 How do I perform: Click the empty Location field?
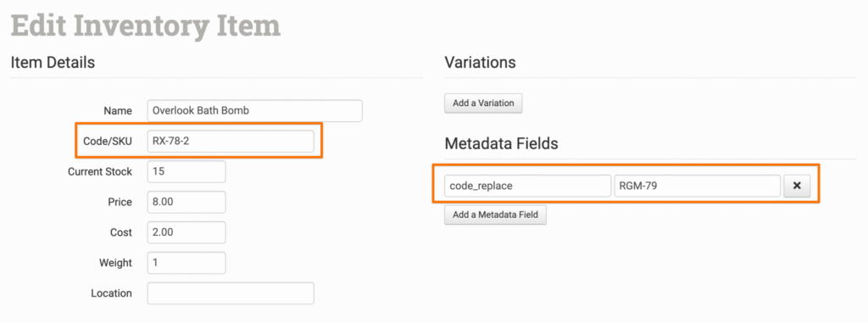(x=231, y=293)
